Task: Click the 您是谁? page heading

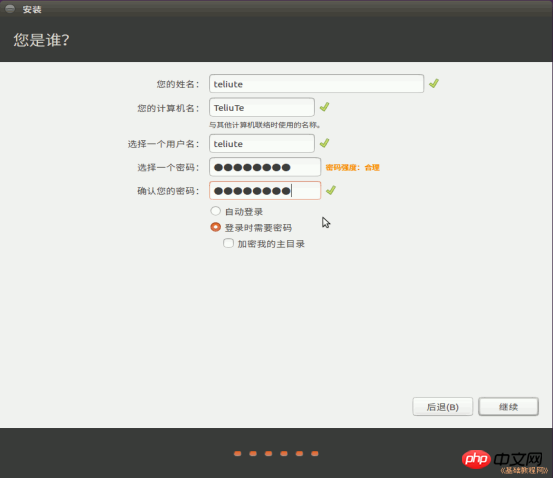Action: pyautogui.click(x=41, y=40)
